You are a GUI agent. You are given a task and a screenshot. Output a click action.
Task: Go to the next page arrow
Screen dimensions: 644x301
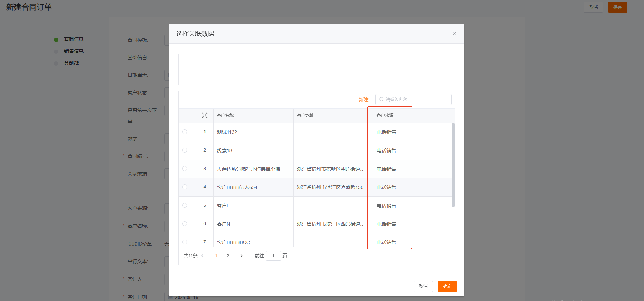click(242, 256)
